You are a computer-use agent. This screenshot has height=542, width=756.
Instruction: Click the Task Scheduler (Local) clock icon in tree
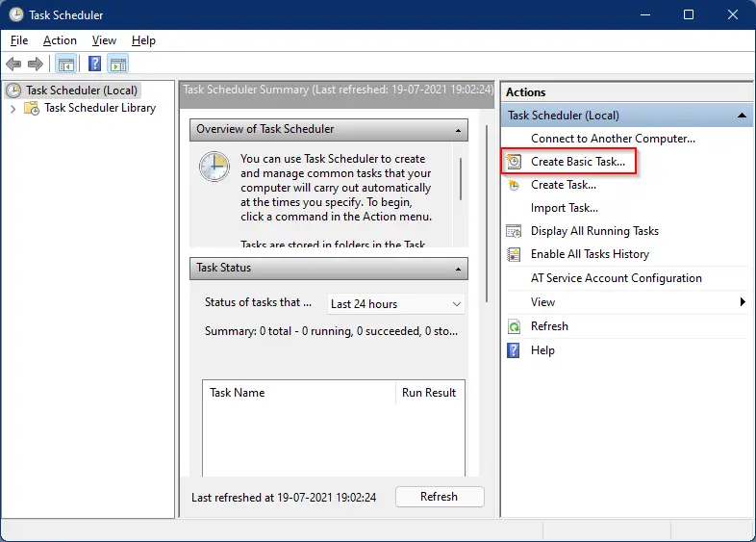click(13, 90)
